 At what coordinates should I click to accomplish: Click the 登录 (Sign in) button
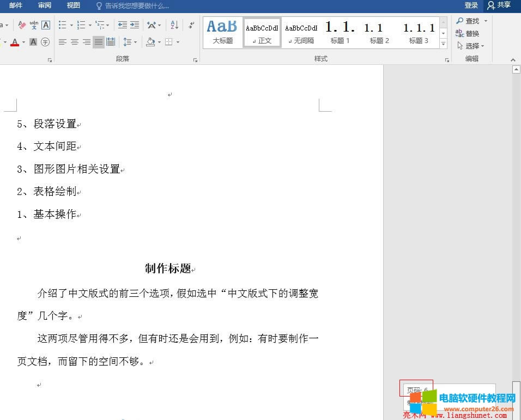point(471,5)
